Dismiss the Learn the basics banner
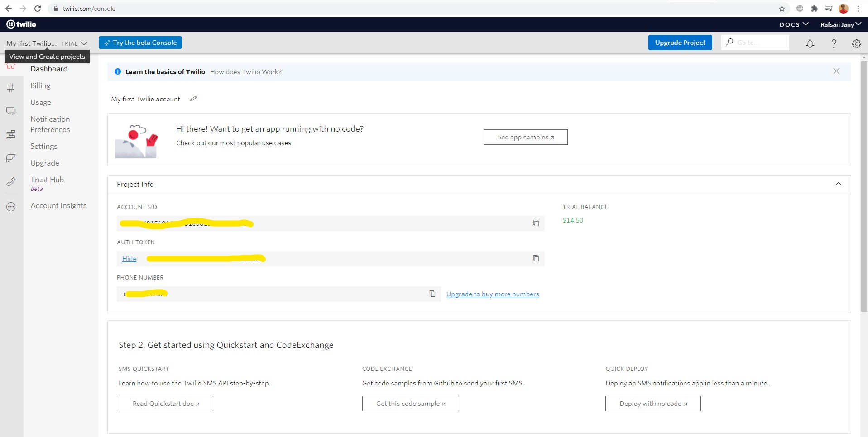The height and width of the screenshot is (437, 868). pyautogui.click(x=836, y=71)
